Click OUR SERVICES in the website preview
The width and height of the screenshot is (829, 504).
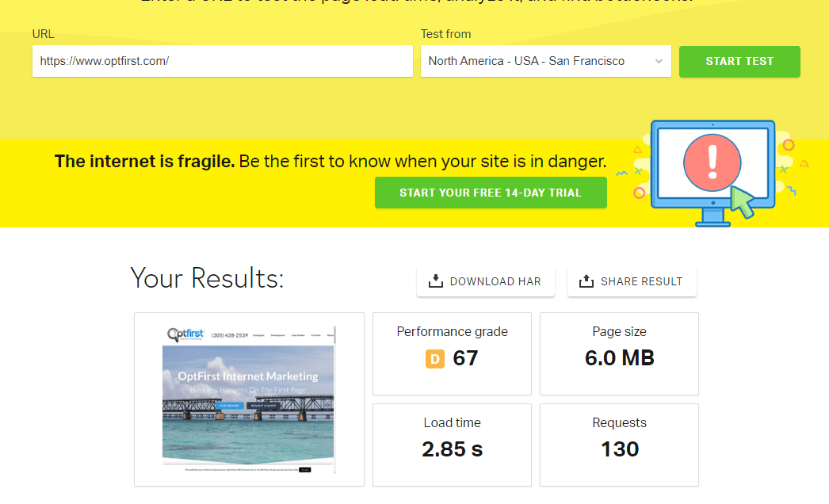click(x=229, y=405)
